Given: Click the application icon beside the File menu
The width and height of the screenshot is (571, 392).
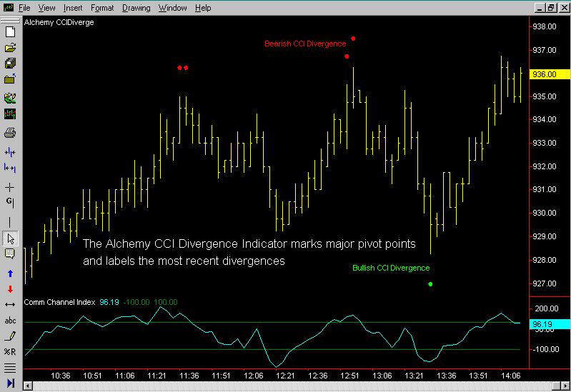Looking at the screenshot, I should click(8, 7).
